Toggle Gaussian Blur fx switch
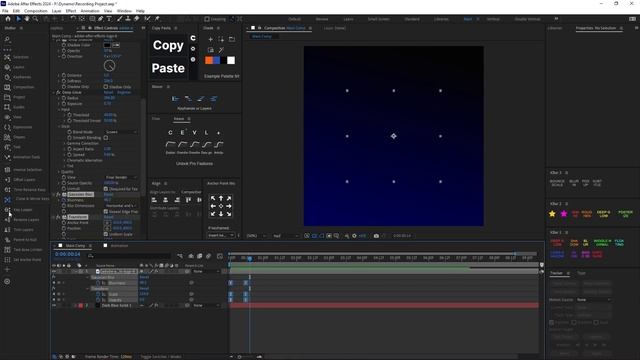Image resolution: width=640 pixels, height=360 pixels. 58,195
